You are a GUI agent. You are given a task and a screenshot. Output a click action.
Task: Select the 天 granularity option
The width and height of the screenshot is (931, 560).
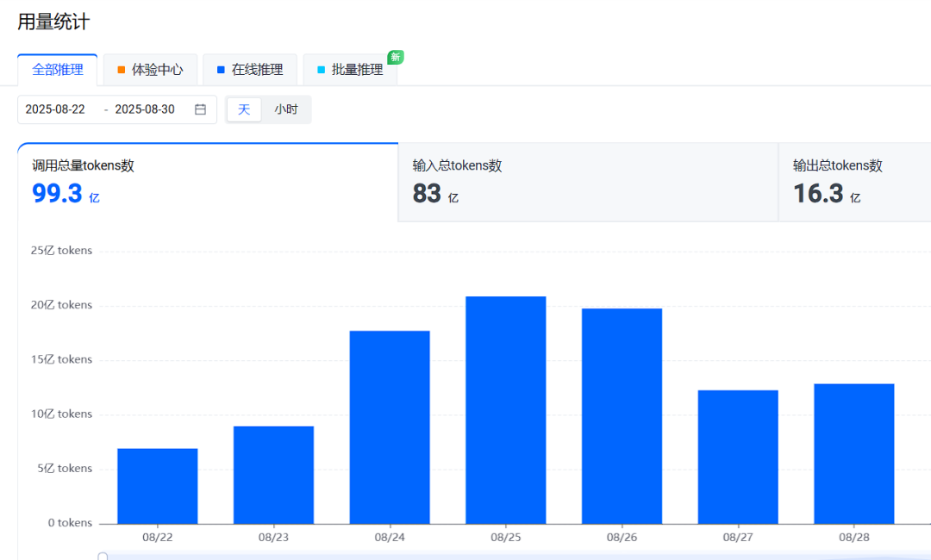(x=244, y=109)
